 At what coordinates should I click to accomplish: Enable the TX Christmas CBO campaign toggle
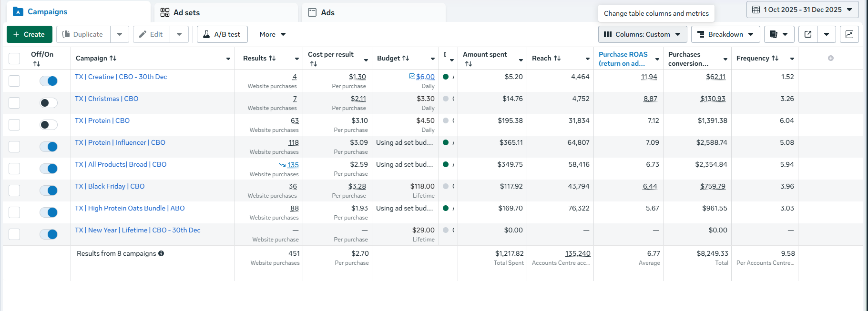(x=49, y=103)
